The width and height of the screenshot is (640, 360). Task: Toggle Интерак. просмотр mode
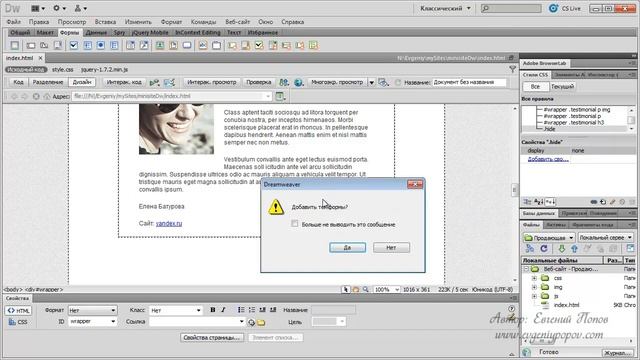[x=211, y=82]
